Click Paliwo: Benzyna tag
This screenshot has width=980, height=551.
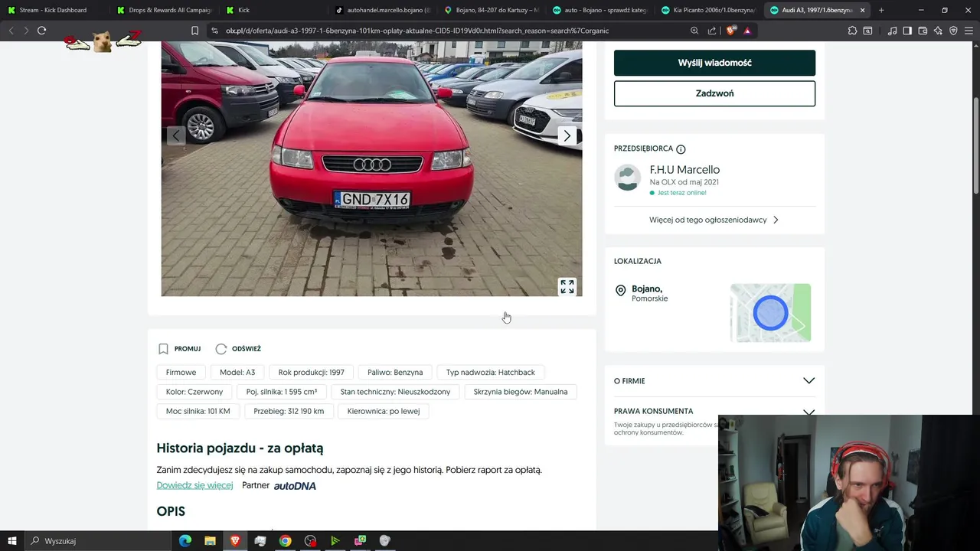(395, 372)
